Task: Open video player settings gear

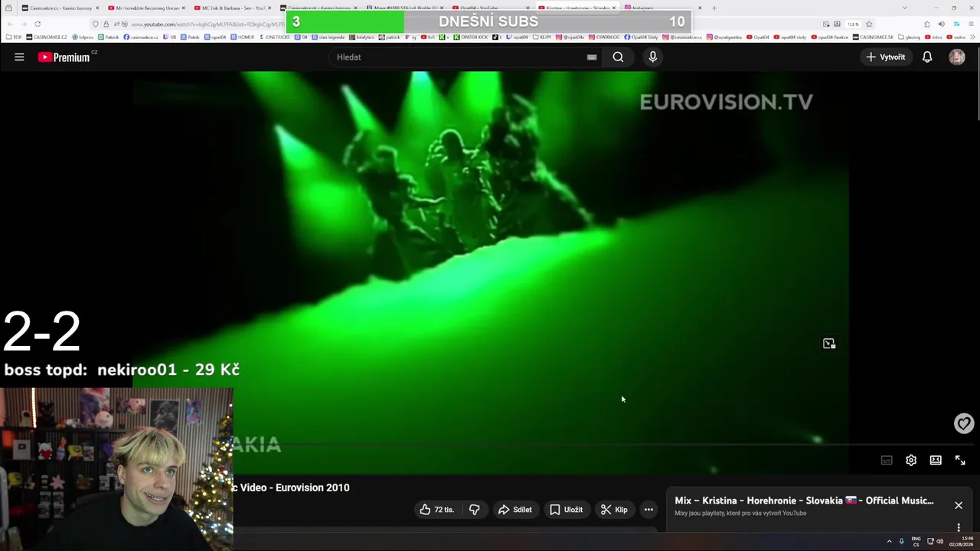Action: coord(911,460)
